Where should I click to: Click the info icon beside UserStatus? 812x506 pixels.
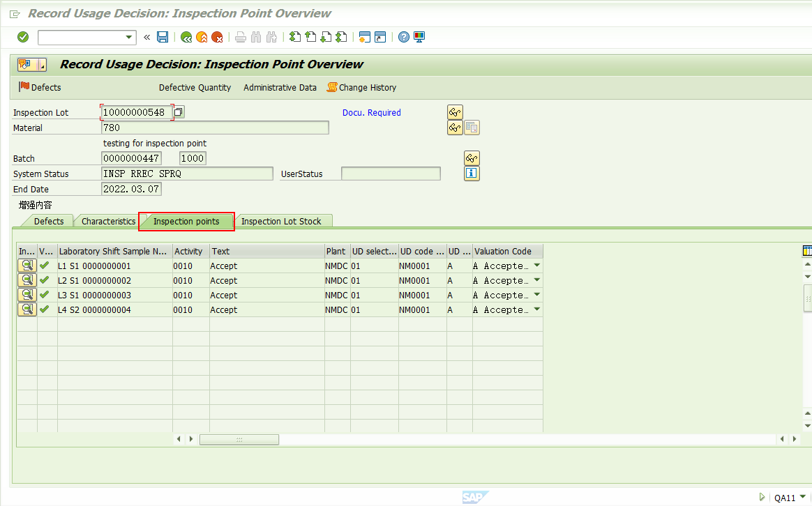[472, 174]
